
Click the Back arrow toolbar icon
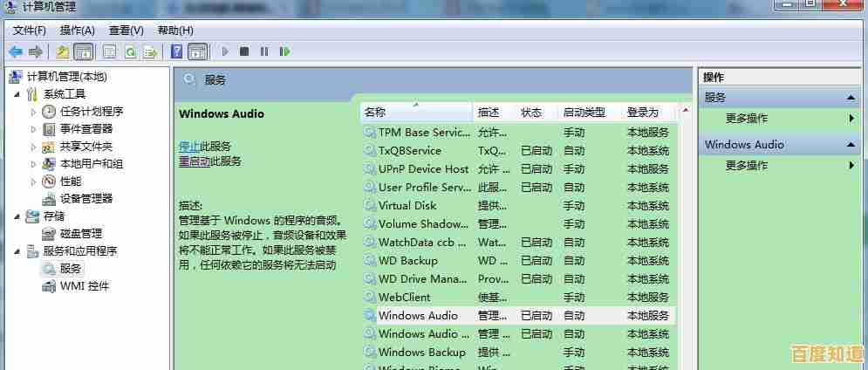16,52
